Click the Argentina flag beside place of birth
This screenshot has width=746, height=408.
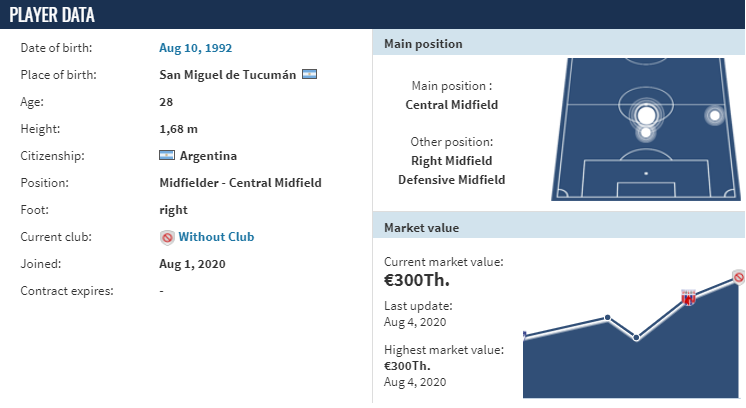(x=309, y=75)
